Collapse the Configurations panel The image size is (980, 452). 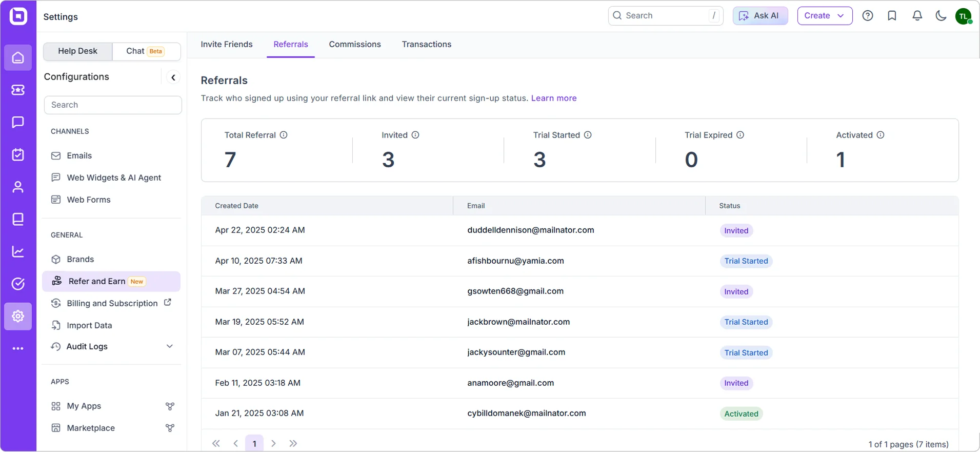pos(173,77)
